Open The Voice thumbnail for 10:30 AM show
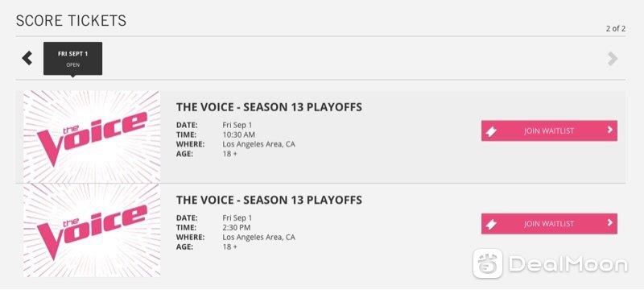644x290 pixels. pyautogui.click(x=92, y=137)
